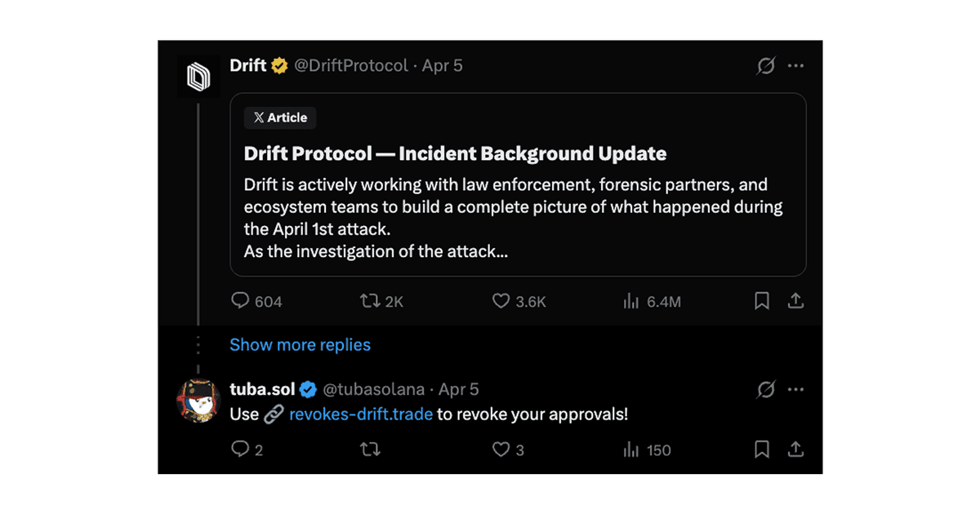Reply to tuba.sol's comment
The image size is (980, 514).
coord(247,450)
